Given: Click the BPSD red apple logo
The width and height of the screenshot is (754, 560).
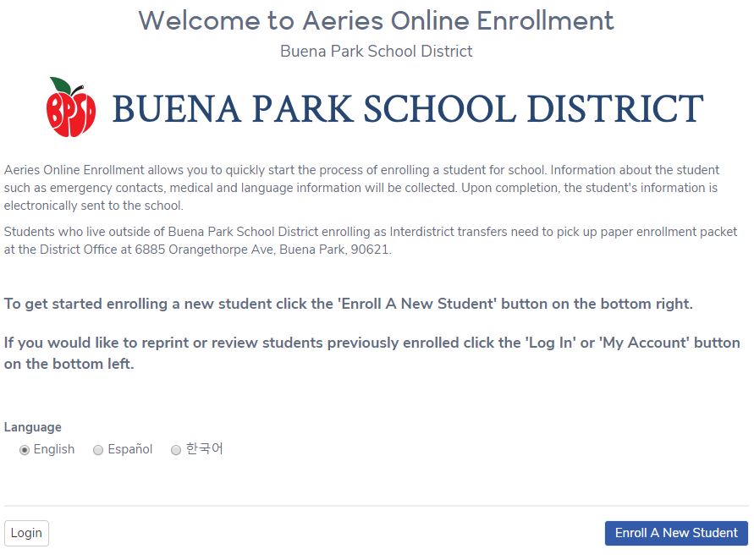Looking at the screenshot, I should [x=71, y=107].
